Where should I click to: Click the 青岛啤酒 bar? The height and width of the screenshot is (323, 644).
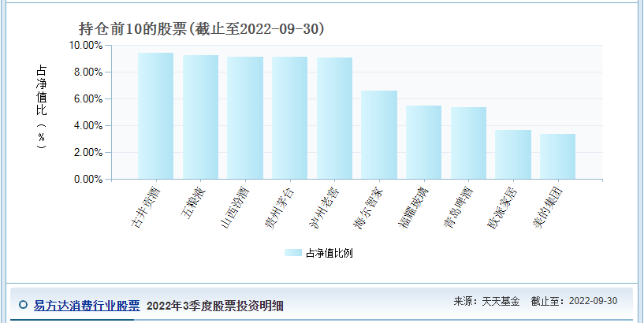tap(468, 143)
